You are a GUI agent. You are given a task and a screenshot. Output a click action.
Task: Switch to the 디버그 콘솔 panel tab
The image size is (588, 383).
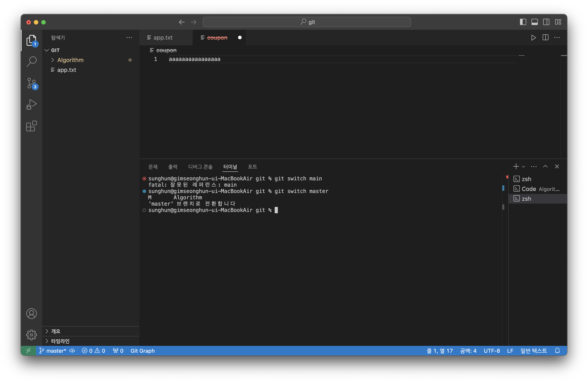tap(200, 167)
